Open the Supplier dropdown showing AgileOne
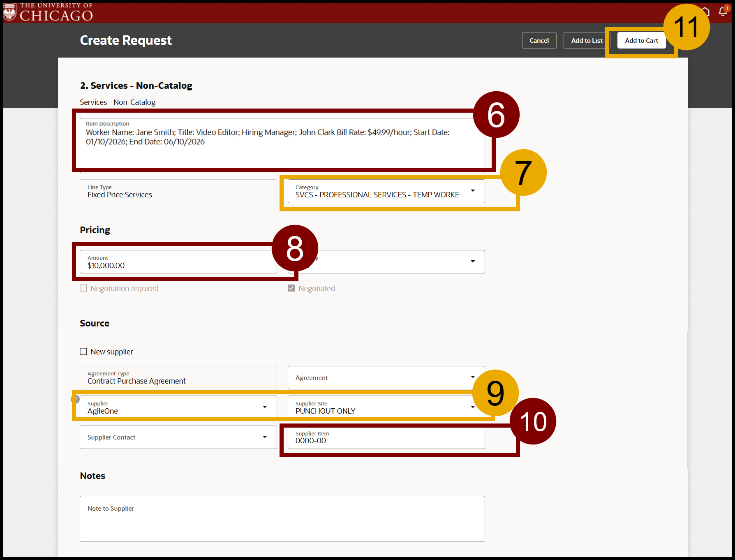This screenshot has height=560, width=735. 265,407
